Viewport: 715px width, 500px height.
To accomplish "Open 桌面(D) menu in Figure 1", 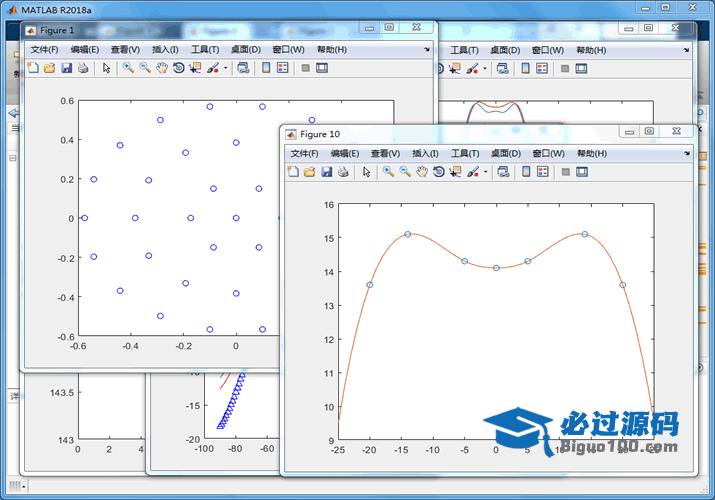I will [246, 49].
